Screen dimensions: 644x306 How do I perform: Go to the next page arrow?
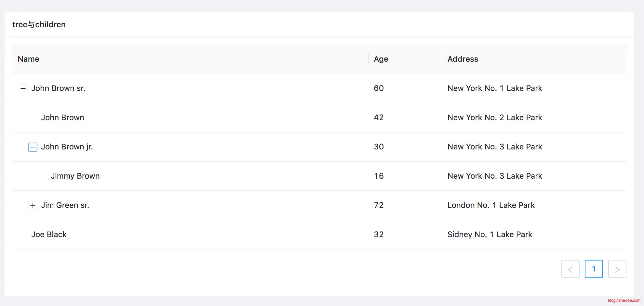point(617,269)
